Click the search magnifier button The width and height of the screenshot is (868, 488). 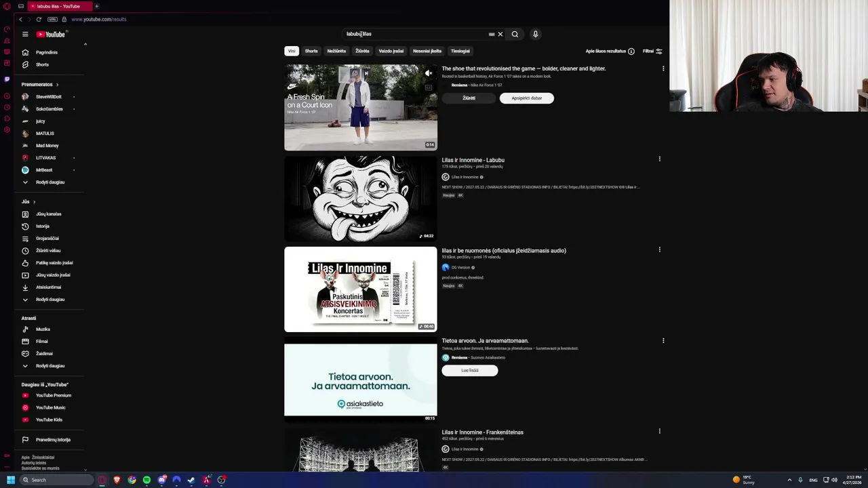click(515, 34)
